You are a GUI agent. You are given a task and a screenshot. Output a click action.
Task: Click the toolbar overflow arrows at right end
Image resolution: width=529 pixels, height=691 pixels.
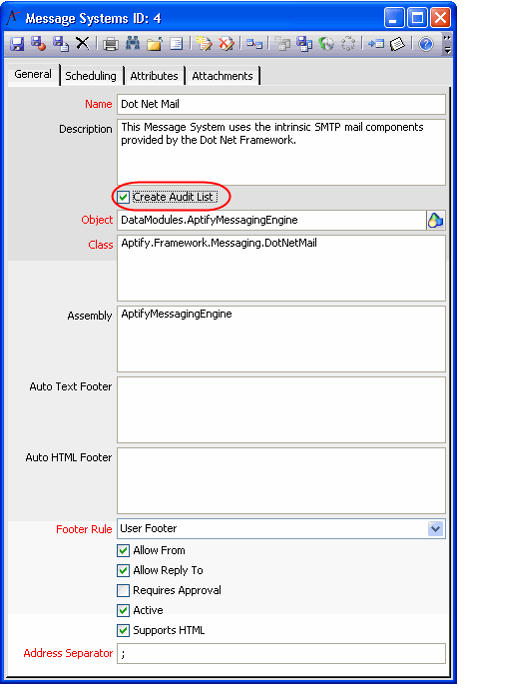447,44
